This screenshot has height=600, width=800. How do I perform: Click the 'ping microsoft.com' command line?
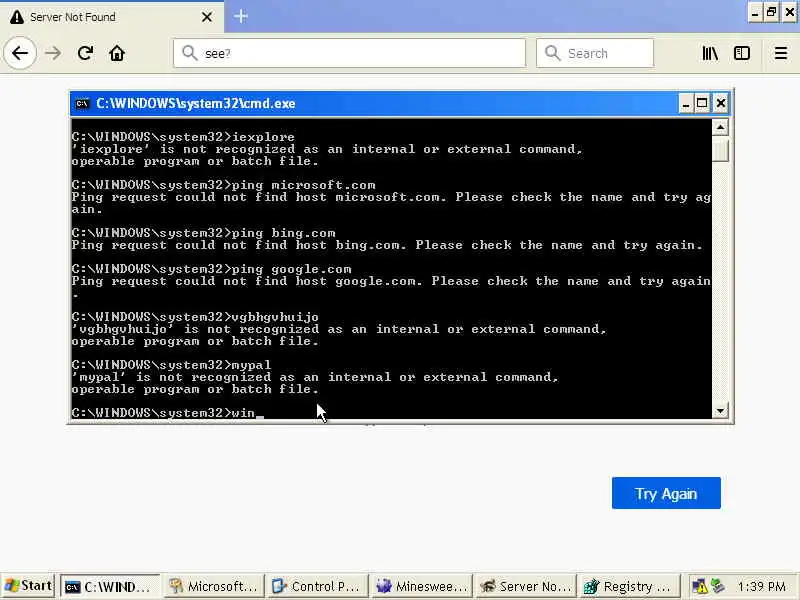click(223, 185)
